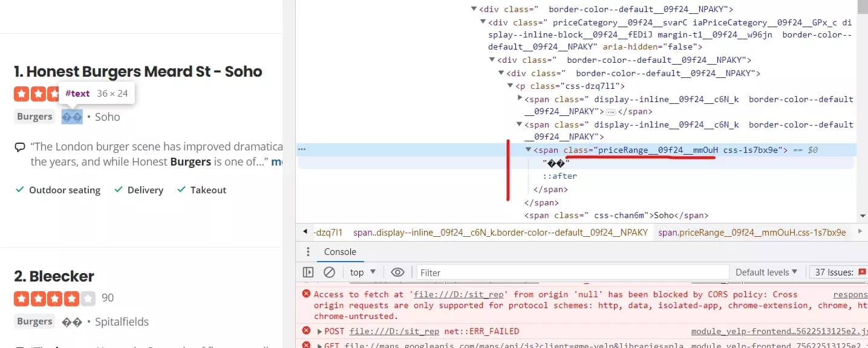868x348 pixels.
Task: Expand the POST net::ERR_FAILED error details
Action: coord(320,331)
